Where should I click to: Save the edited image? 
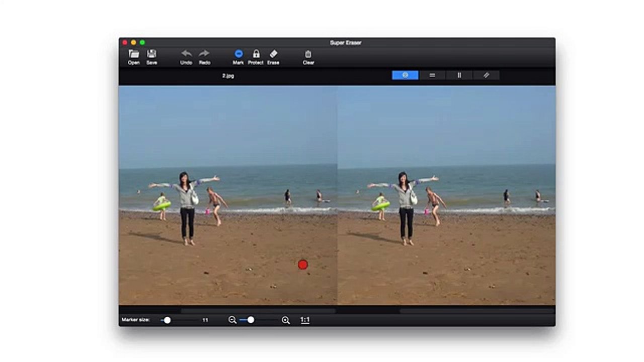(151, 57)
